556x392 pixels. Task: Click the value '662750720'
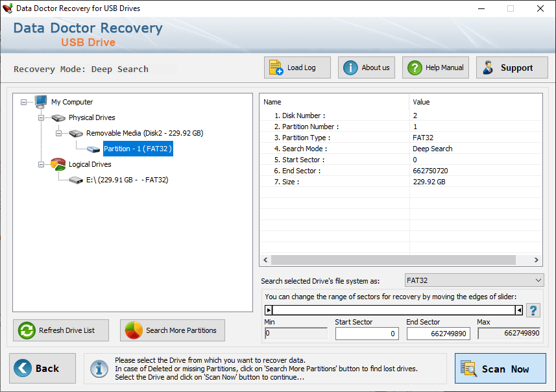point(430,171)
